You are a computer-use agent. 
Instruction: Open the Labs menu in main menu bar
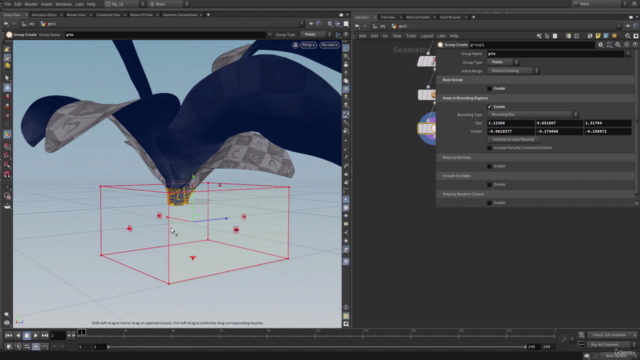(79, 4)
